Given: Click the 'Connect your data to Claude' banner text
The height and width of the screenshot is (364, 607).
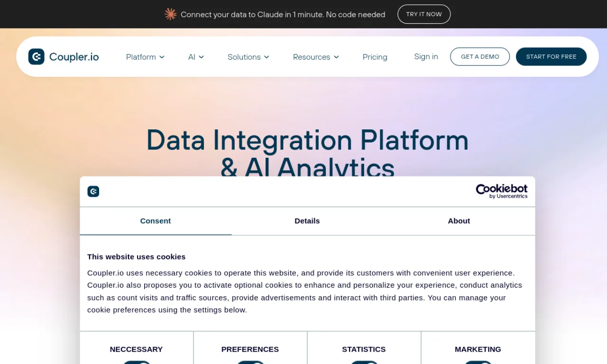Looking at the screenshot, I should tap(283, 15).
